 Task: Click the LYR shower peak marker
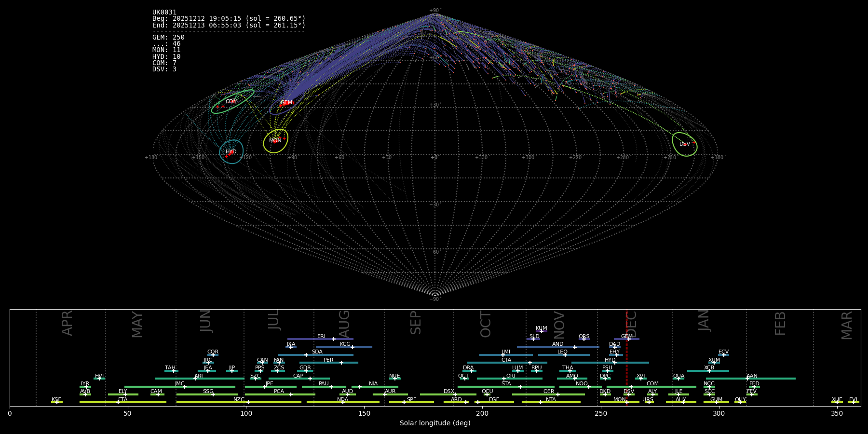[x=86, y=387]
